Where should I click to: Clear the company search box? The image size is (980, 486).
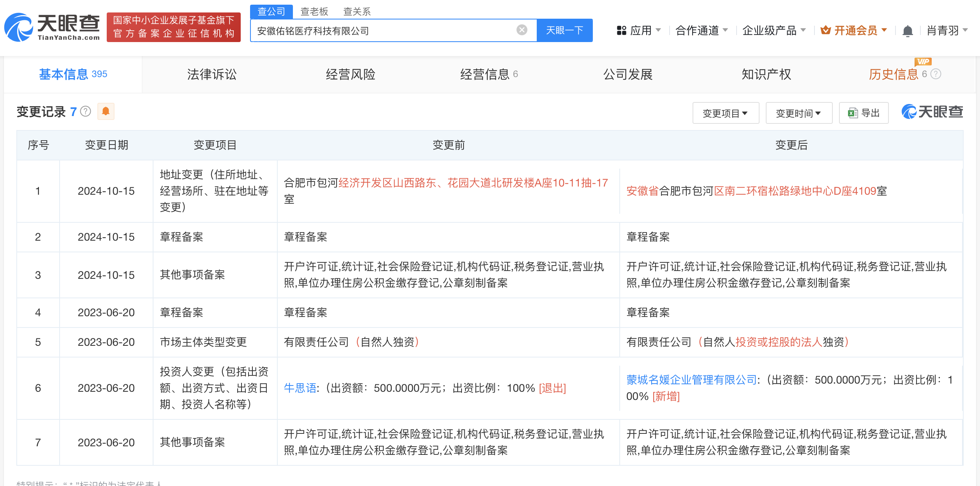pyautogui.click(x=522, y=30)
